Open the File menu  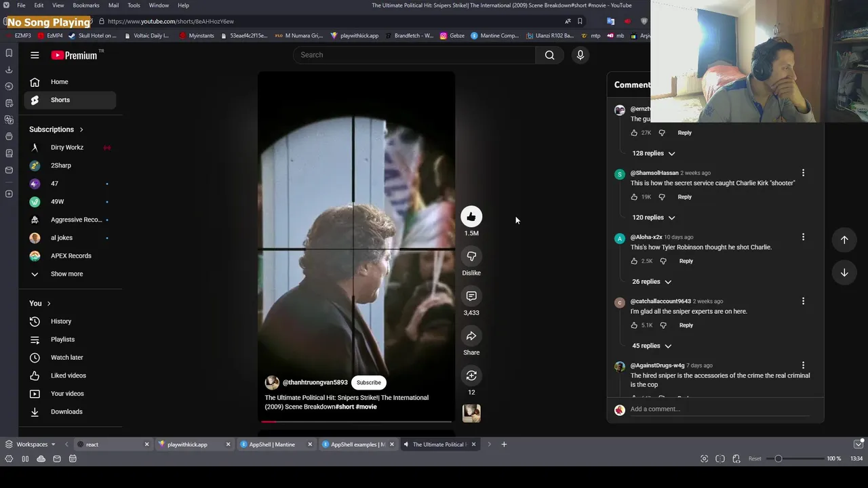click(21, 5)
